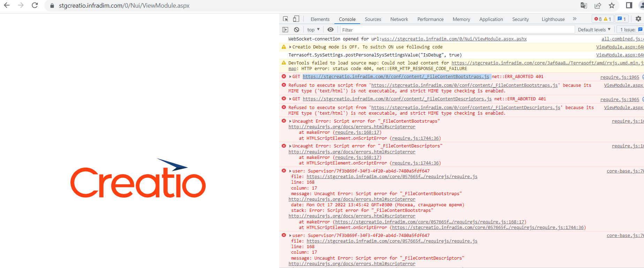This screenshot has width=644, height=268.
Task: Switch to the Network tab
Action: coord(399,19)
